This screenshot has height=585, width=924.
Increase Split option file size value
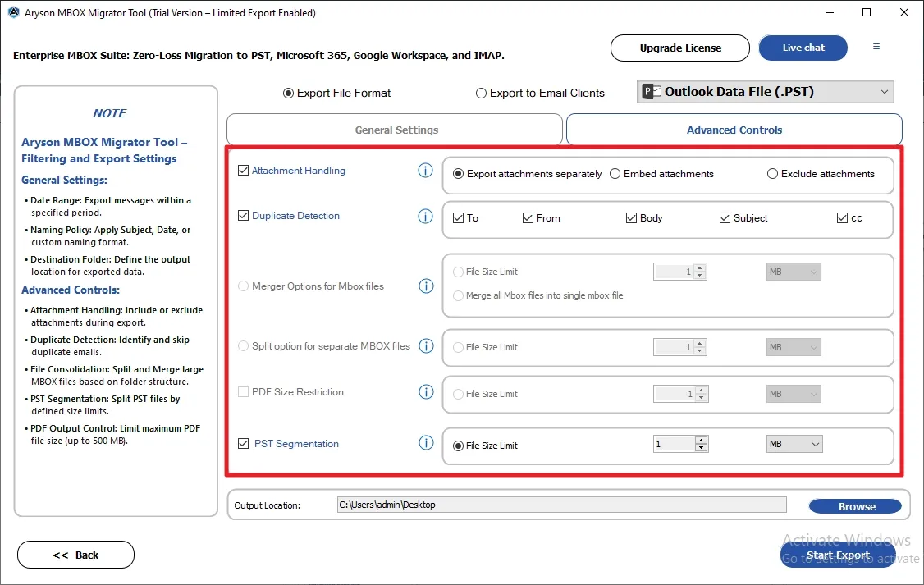pos(699,344)
